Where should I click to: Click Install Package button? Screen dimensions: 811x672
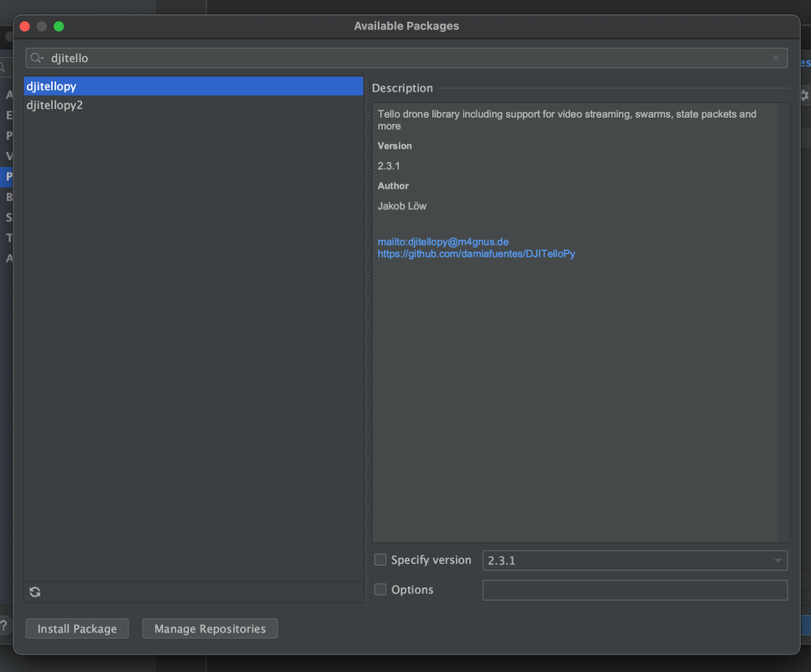77,628
